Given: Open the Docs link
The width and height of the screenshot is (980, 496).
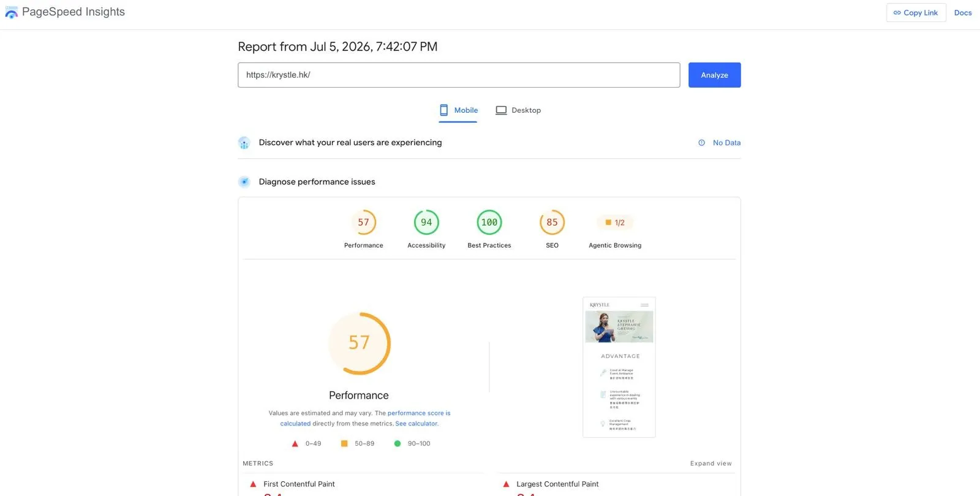Looking at the screenshot, I should pos(963,13).
